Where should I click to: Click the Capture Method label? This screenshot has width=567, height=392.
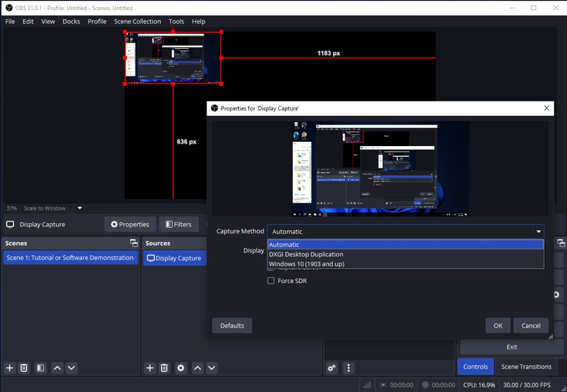(240, 231)
